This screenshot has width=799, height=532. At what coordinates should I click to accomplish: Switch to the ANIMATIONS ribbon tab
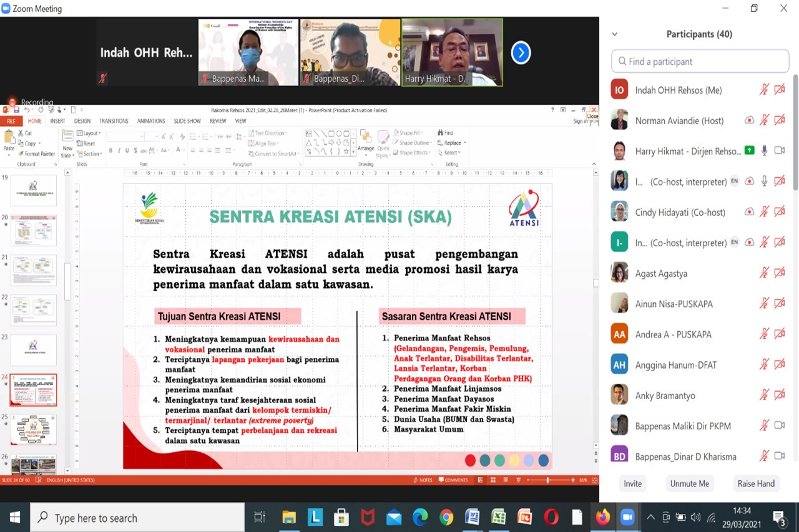pos(151,121)
